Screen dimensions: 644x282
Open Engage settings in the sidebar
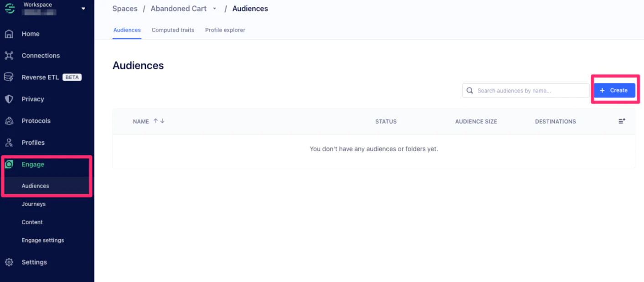[x=43, y=240]
